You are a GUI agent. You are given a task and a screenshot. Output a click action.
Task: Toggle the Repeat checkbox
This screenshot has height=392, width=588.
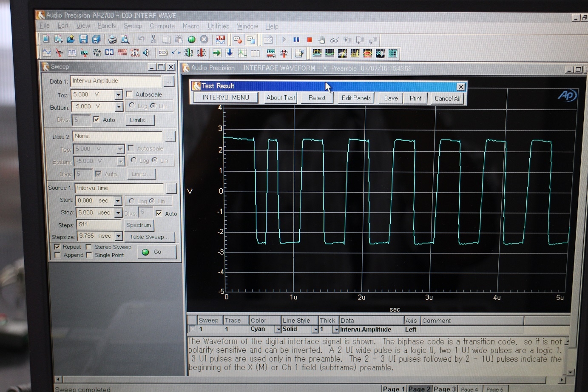[57, 247]
